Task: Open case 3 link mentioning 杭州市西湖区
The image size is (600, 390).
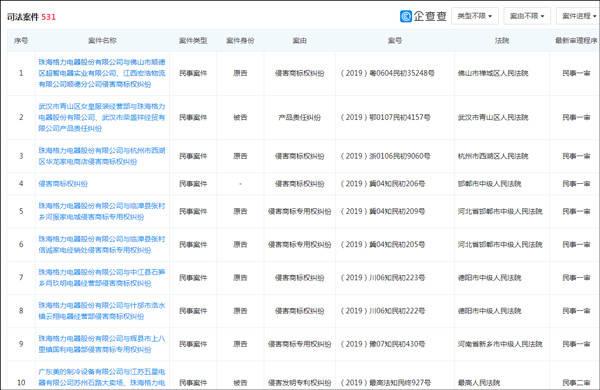Action: click(x=102, y=156)
